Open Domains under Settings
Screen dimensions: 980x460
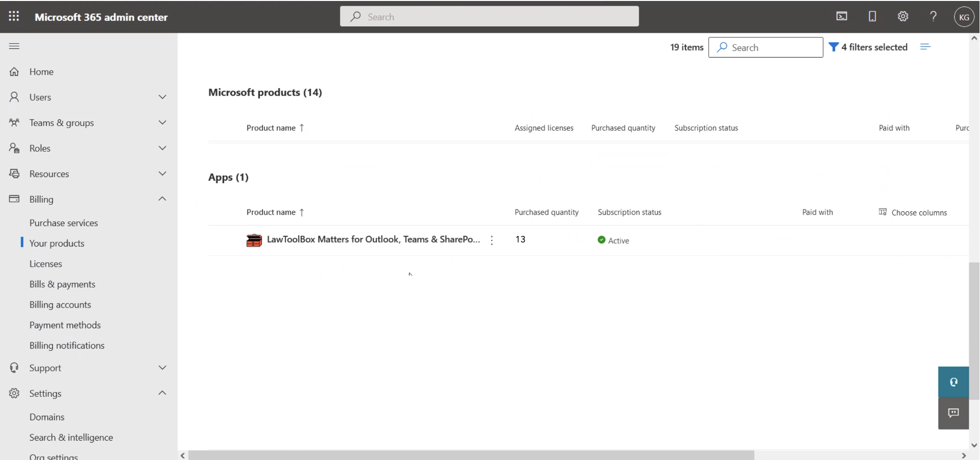point(47,417)
